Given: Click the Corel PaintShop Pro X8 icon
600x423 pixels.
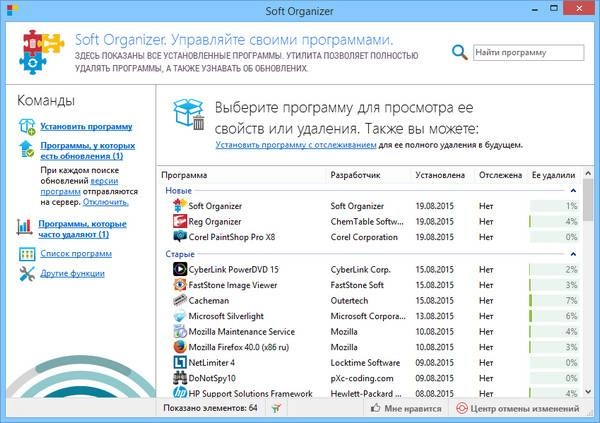Looking at the screenshot, I should tap(179, 237).
